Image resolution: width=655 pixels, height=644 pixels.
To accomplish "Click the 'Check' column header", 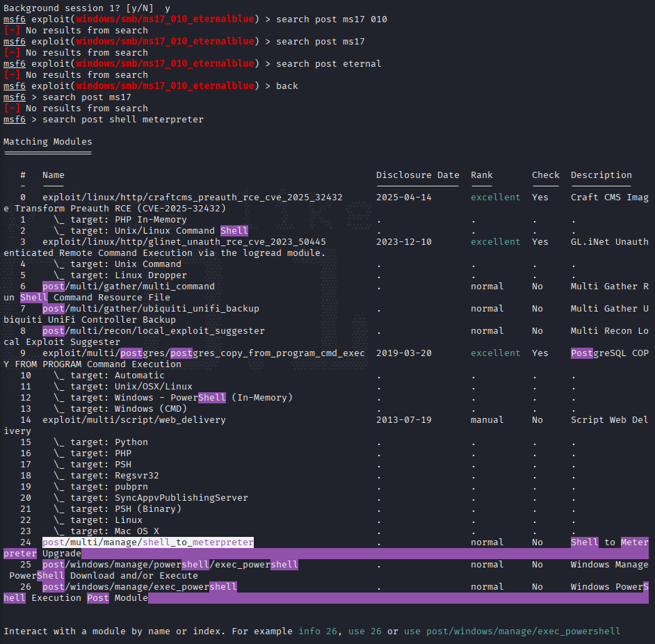I will click(x=546, y=175).
